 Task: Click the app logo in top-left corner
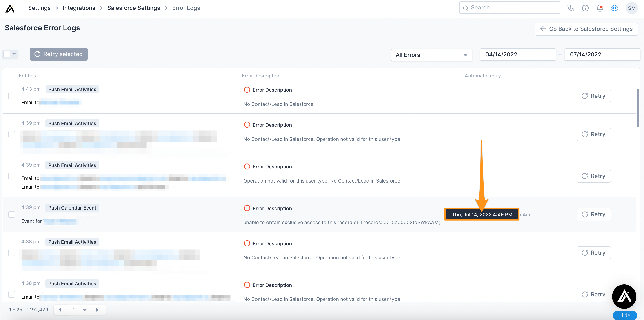pos(10,8)
